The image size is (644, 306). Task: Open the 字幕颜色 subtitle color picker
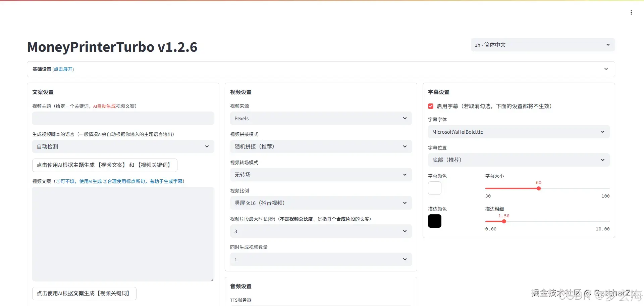(434, 188)
